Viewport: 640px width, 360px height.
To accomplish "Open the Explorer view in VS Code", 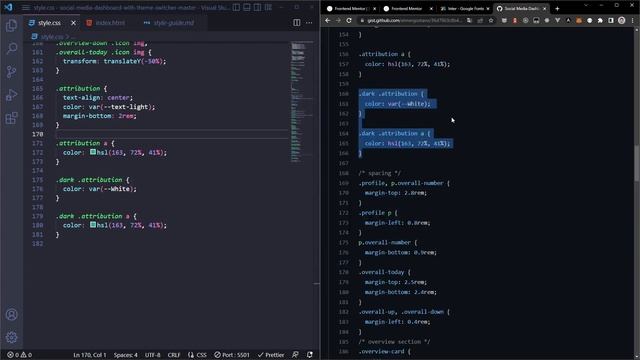I will (11, 26).
